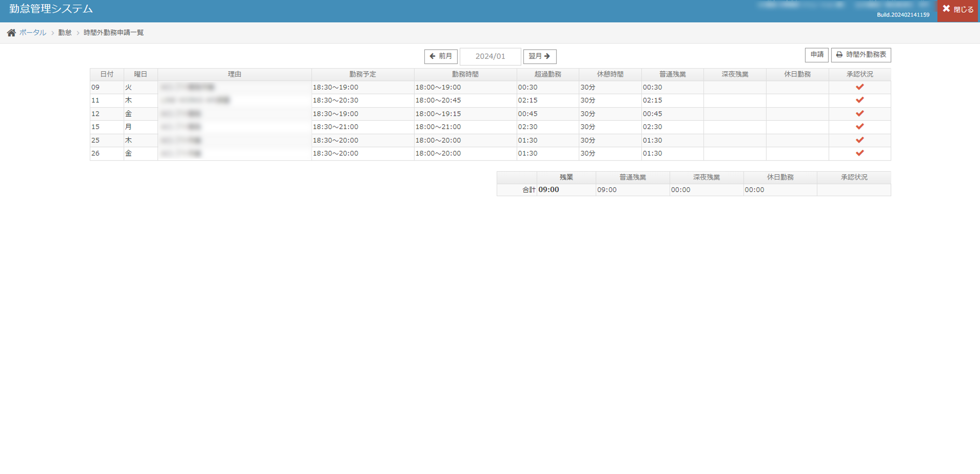Click the 2024/01 month field
Viewport: 980px width, 474px height.
coord(490,56)
